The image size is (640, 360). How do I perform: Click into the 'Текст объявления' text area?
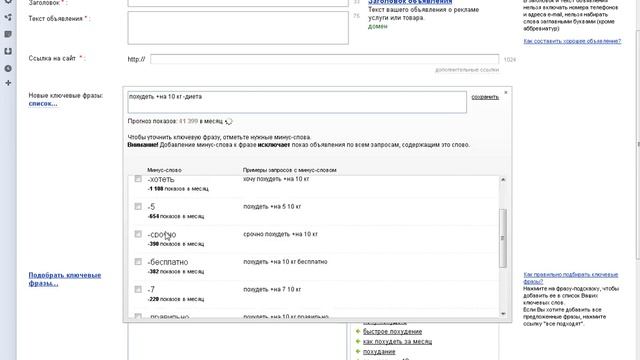coord(238,28)
